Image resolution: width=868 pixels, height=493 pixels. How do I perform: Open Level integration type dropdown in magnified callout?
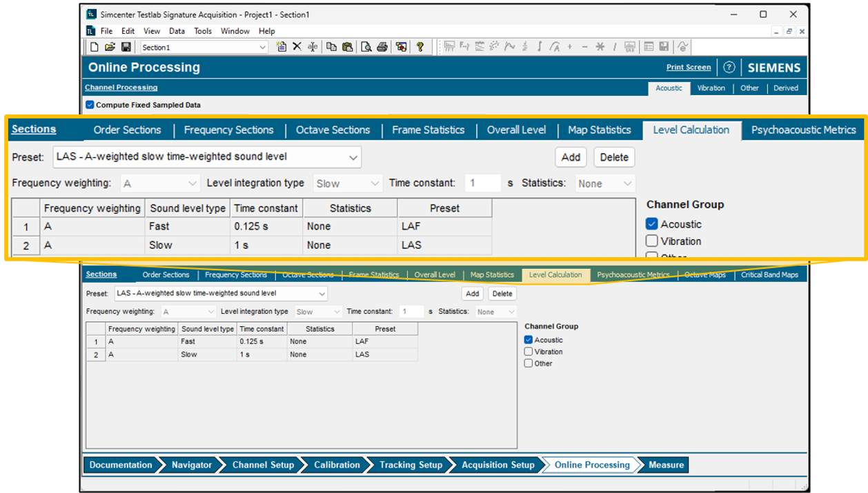tap(375, 183)
